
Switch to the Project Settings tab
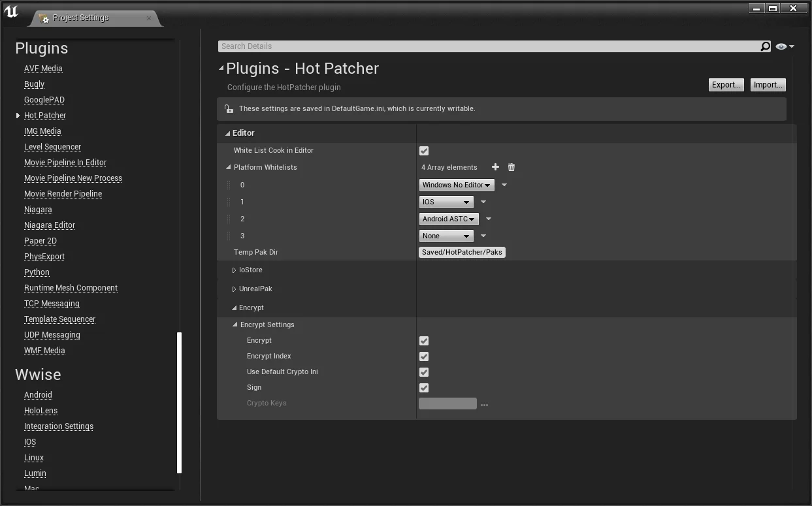[x=81, y=18]
